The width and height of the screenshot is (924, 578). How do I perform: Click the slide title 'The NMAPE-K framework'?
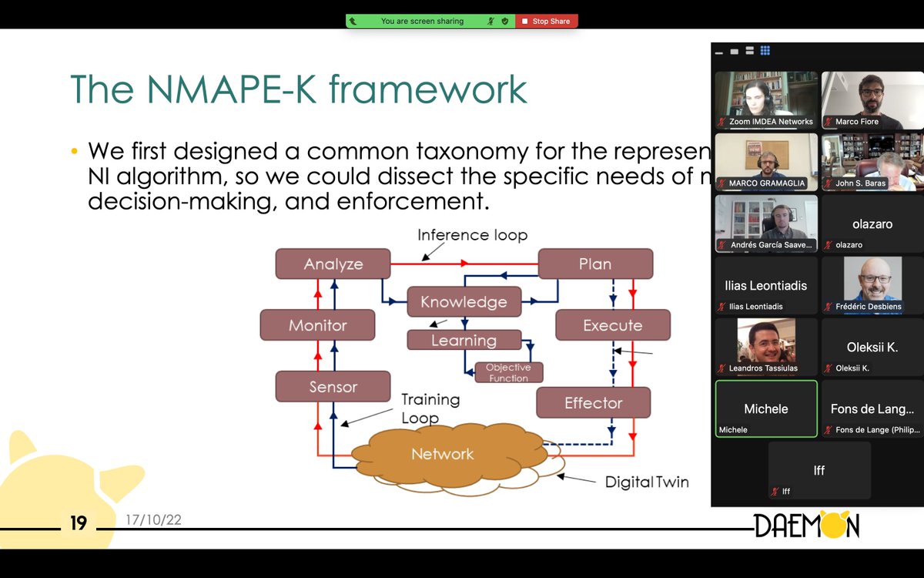299,89
